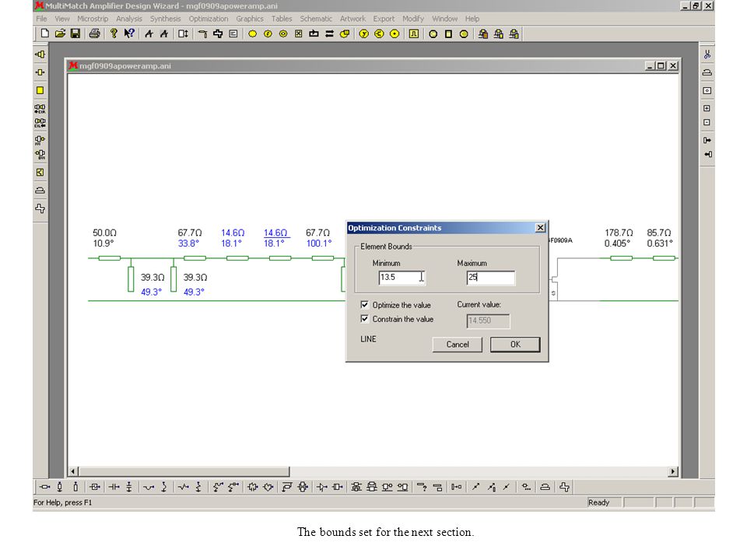Toggle the Optimize the value checkbox

(364, 305)
